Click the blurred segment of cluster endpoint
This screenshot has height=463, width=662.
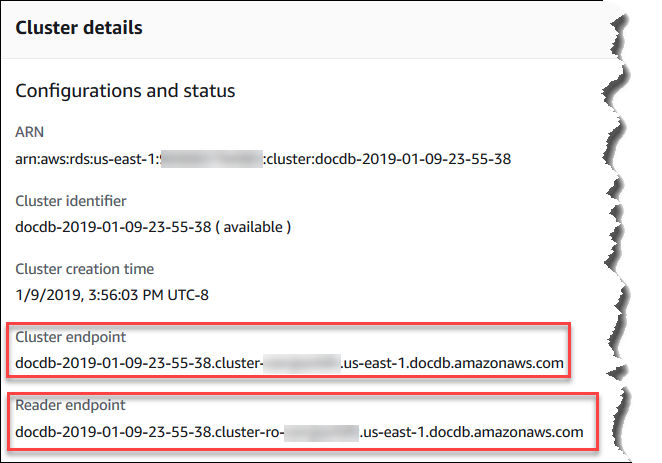click(299, 363)
